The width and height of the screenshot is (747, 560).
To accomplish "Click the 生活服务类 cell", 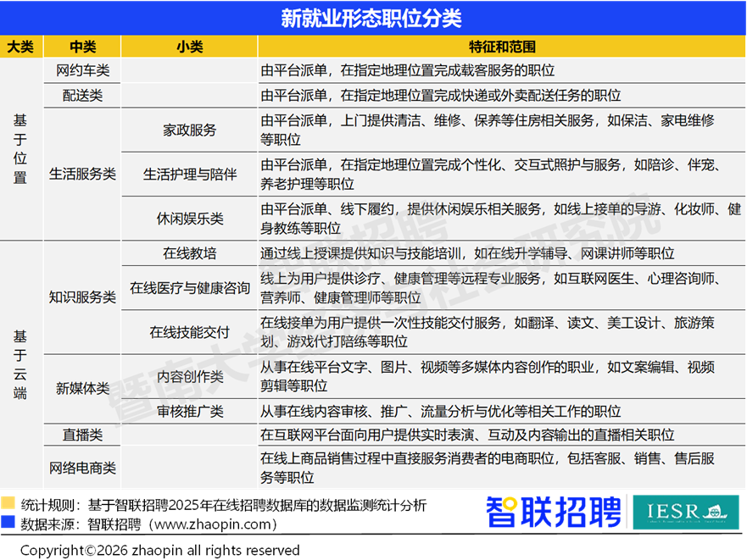I will point(82,174).
